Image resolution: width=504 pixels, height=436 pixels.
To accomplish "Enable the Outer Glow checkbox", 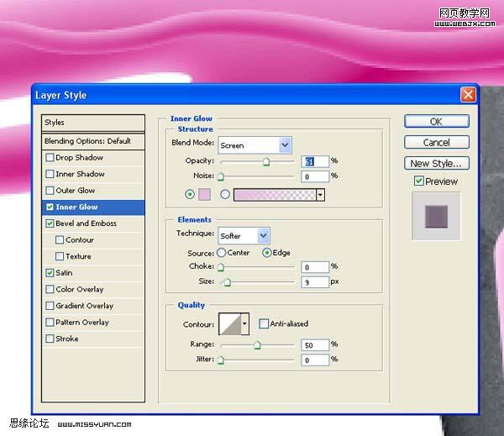I will click(x=50, y=191).
